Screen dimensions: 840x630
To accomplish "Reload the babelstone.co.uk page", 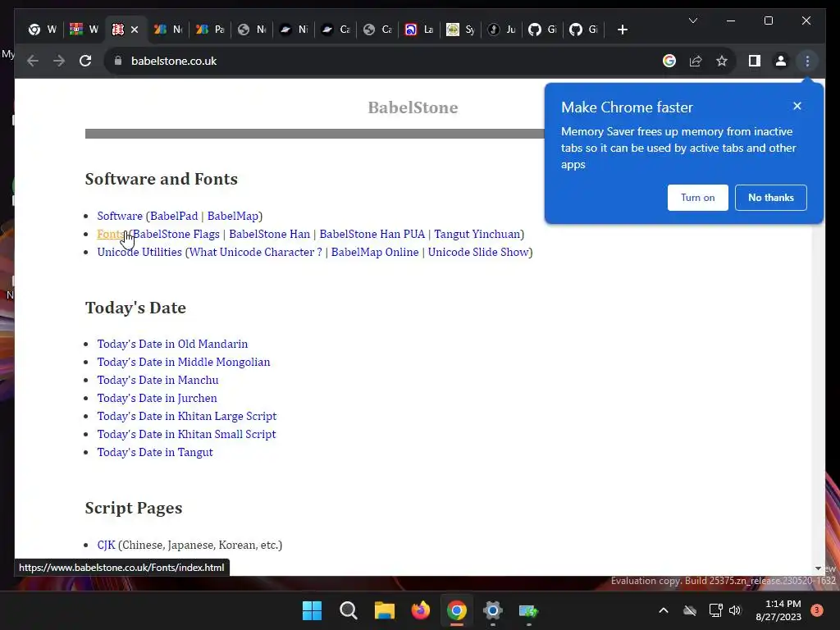I will click(85, 61).
